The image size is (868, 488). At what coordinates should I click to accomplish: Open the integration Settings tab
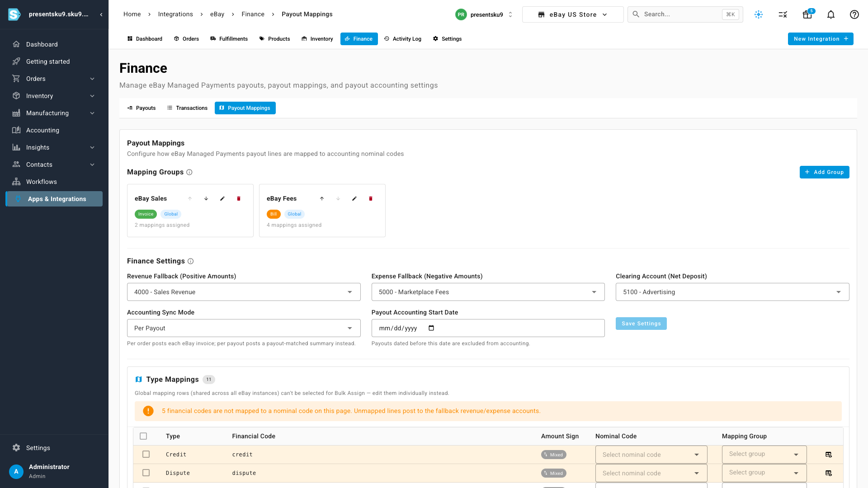coord(447,39)
